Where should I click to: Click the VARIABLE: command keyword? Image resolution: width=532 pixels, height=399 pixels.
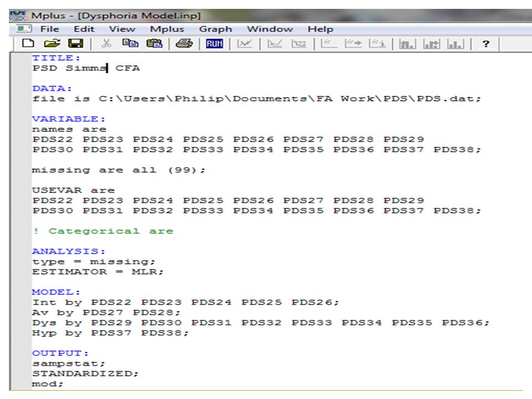click(x=69, y=119)
